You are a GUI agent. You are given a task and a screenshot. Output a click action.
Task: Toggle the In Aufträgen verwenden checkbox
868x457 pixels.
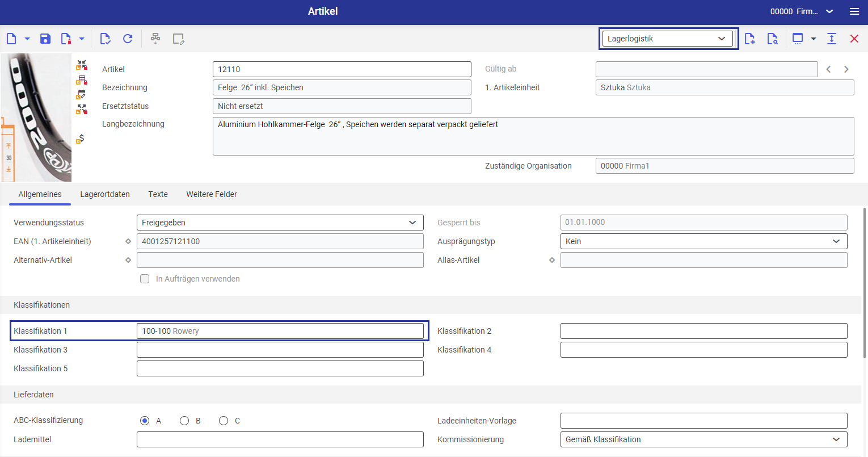(x=145, y=279)
